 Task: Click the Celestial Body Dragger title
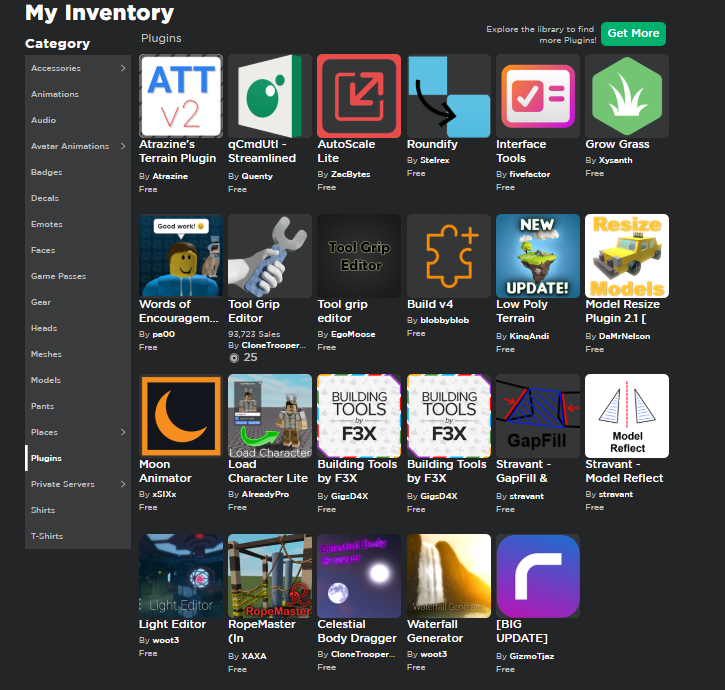(357, 631)
